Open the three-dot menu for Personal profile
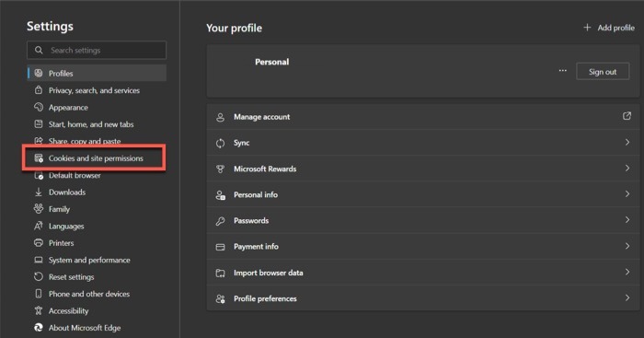The image size is (644, 338). (x=563, y=71)
